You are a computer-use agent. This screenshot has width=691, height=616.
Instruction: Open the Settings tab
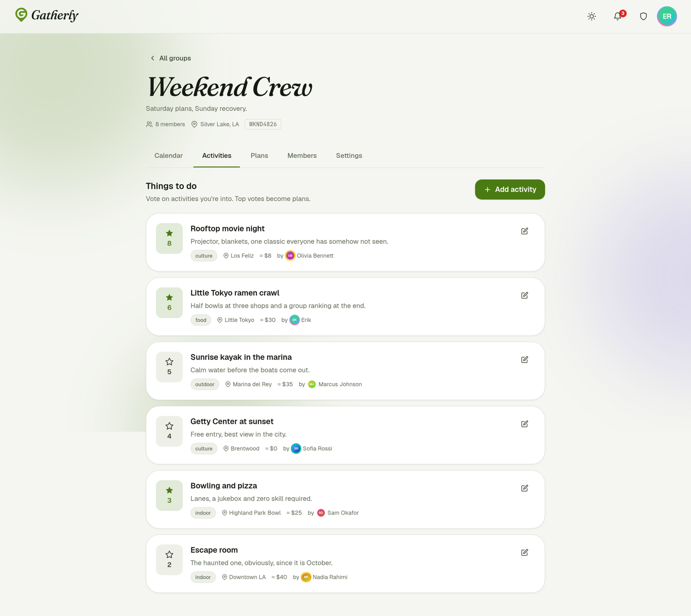[349, 156]
